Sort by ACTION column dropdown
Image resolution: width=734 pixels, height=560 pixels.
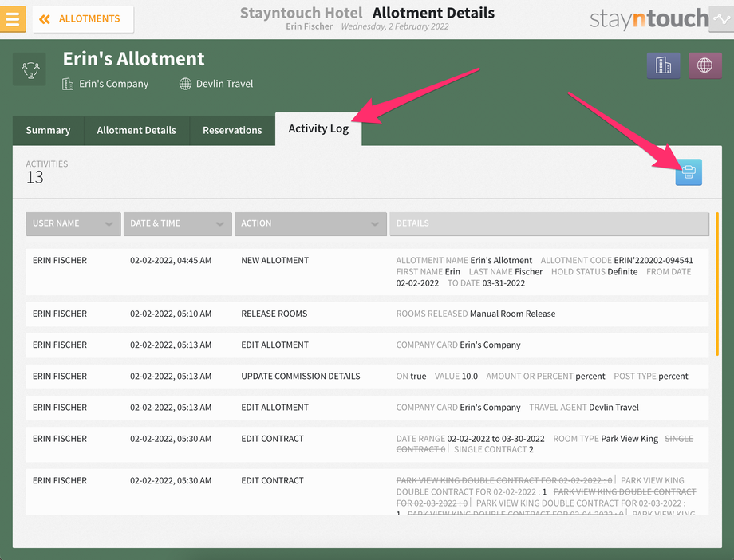(x=310, y=223)
